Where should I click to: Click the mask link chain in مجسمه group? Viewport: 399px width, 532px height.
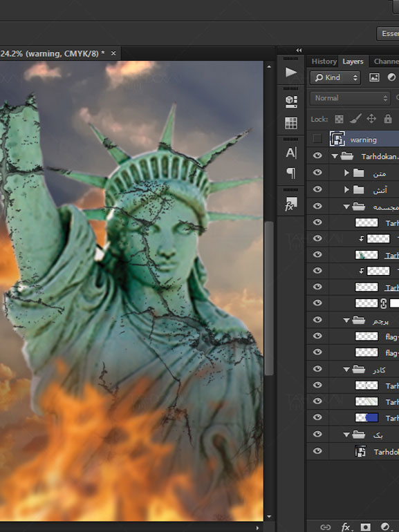(x=384, y=303)
